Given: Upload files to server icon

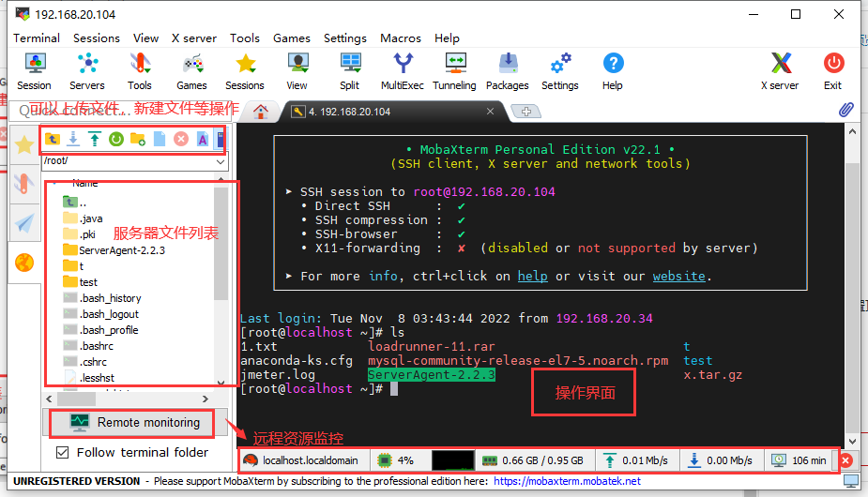Looking at the screenshot, I should pyautogui.click(x=95, y=139).
